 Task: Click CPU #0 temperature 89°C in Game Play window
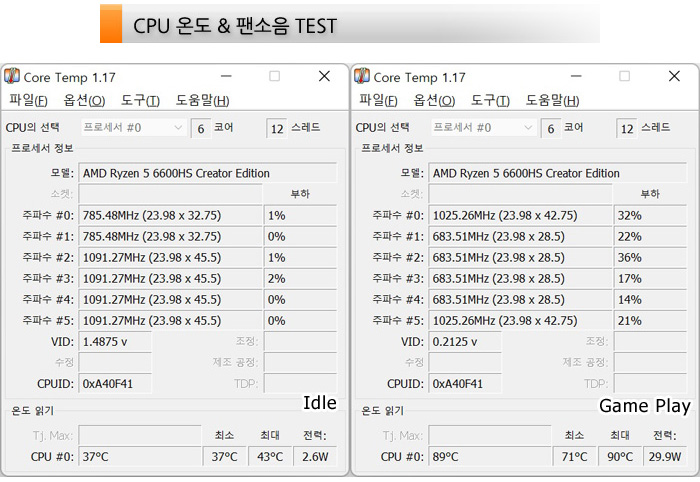[x=490, y=456]
